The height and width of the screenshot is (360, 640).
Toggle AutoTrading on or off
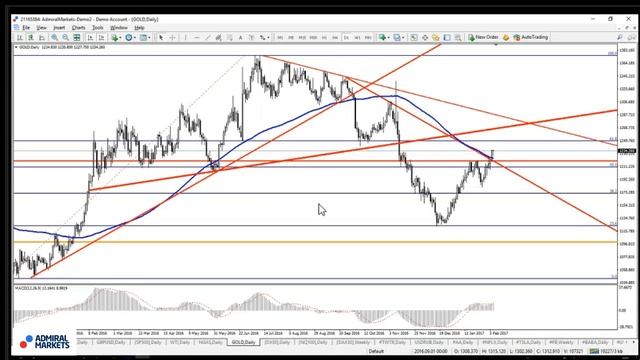tap(531, 37)
